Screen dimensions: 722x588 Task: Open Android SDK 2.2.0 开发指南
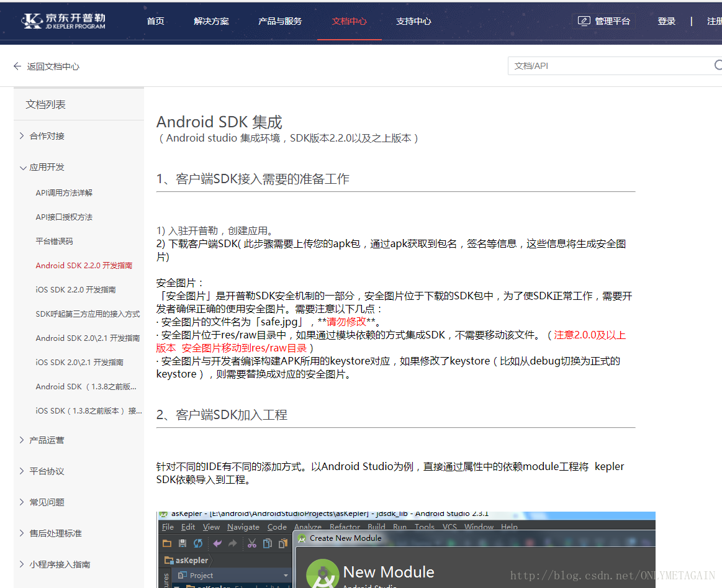click(84, 265)
